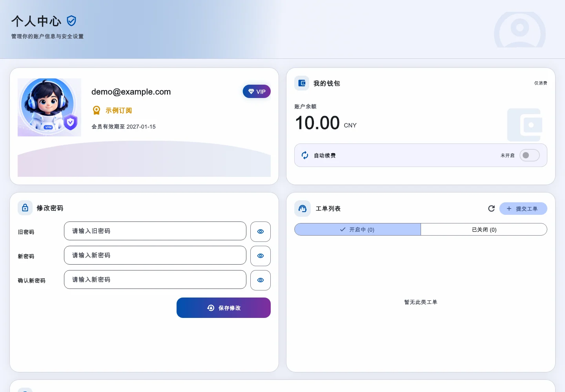The width and height of the screenshot is (565, 392).
Task: Focus the new password field in 新密码 row
Action: [x=155, y=255]
